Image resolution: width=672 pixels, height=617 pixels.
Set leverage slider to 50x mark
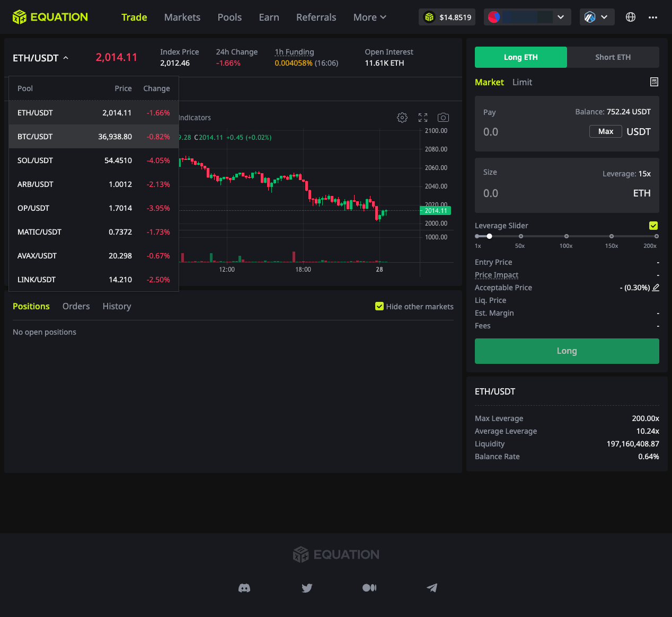coord(521,236)
